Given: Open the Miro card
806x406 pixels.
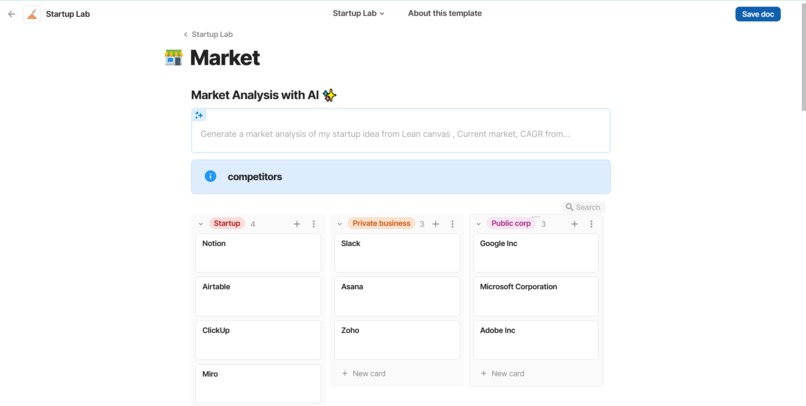Looking at the screenshot, I should tap(258, 384).
